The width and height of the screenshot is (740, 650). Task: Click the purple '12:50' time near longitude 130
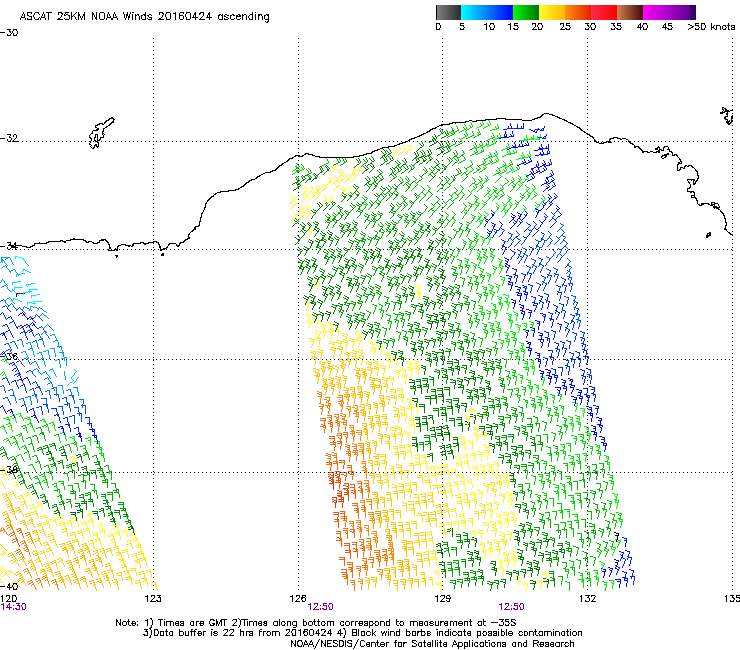(x=511, y=607)
